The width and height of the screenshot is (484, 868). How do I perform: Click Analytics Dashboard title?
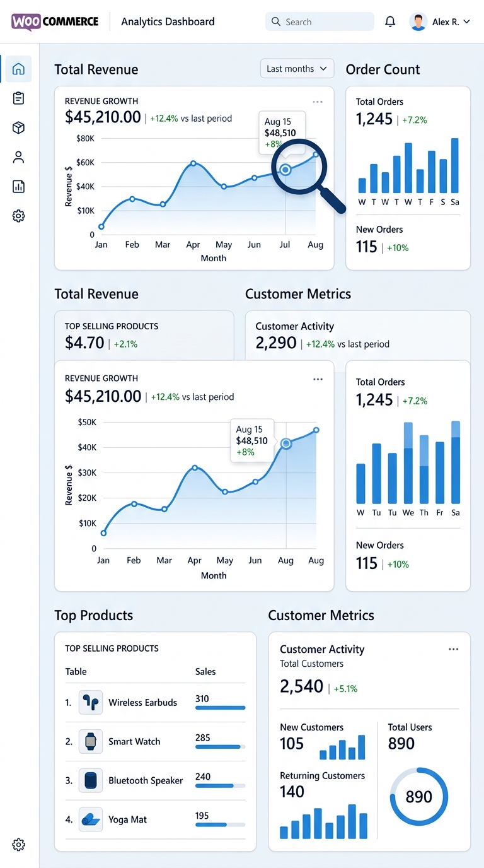[168, 21]
